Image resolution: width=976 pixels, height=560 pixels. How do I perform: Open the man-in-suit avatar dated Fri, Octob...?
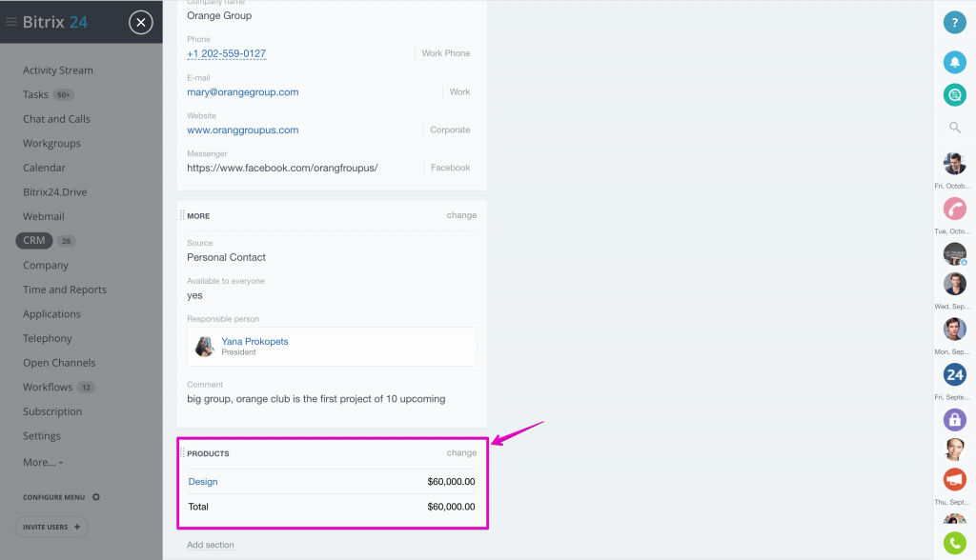[954, 163]
